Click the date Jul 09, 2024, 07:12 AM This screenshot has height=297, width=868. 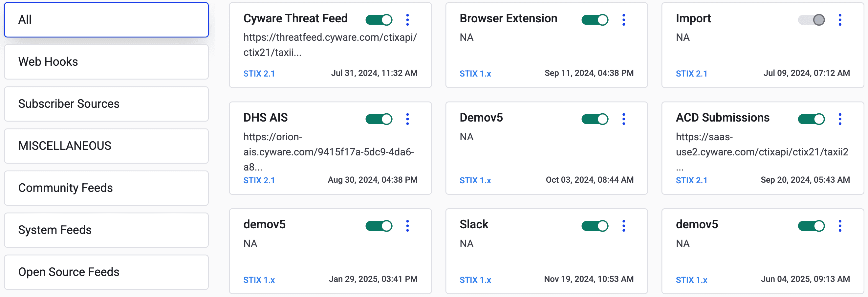pos(806,73)
